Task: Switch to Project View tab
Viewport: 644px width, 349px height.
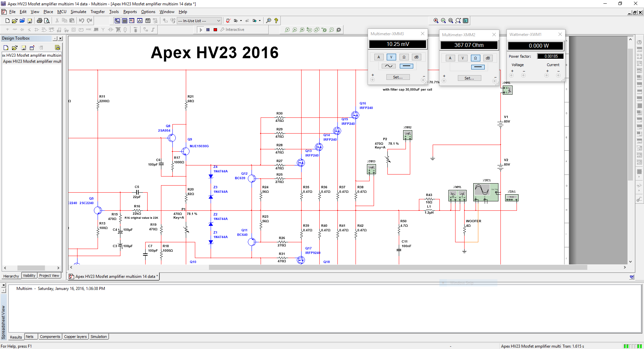Action: (49, 276)
